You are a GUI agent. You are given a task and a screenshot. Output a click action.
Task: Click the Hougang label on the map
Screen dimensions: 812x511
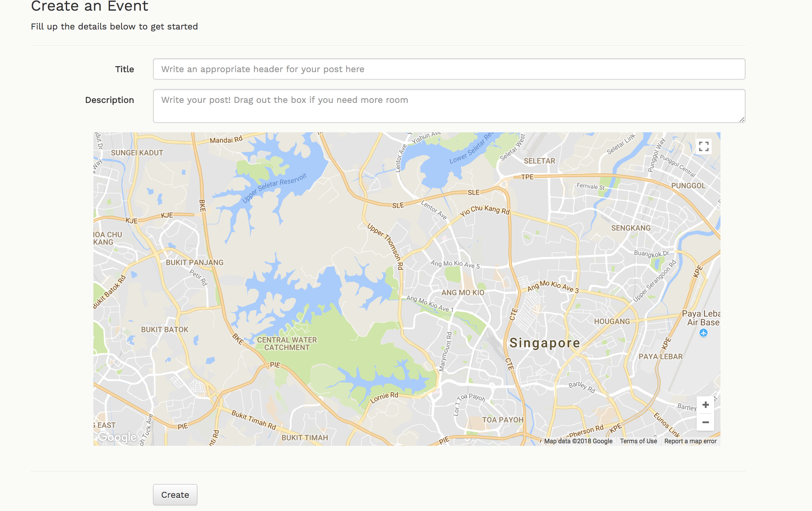612,321
